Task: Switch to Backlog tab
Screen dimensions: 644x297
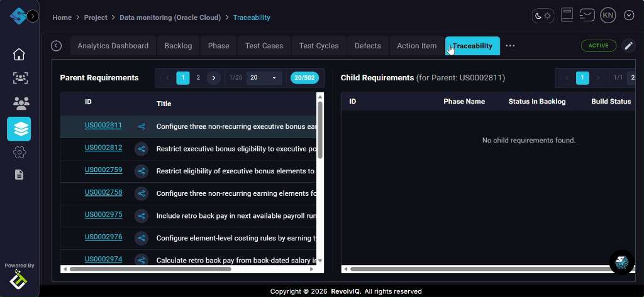Action: pyautogui.click(x=178, y=46)
